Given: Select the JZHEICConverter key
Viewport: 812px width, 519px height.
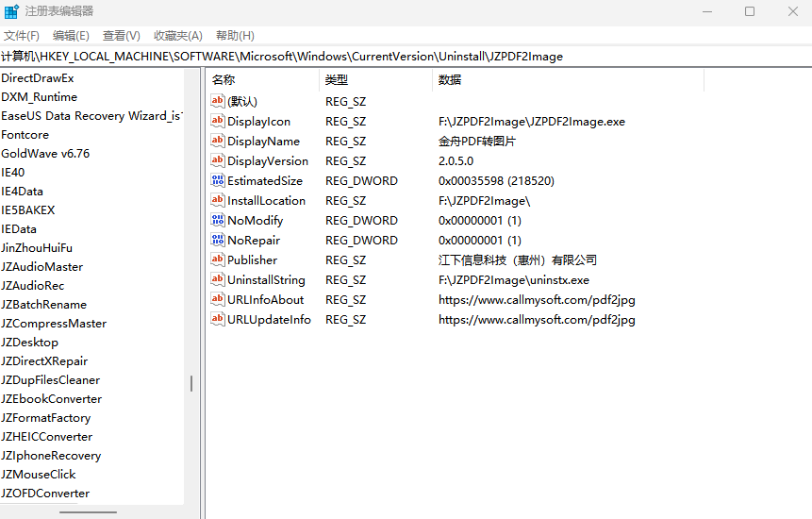Looking at the screenshot, I should point(46,437).
